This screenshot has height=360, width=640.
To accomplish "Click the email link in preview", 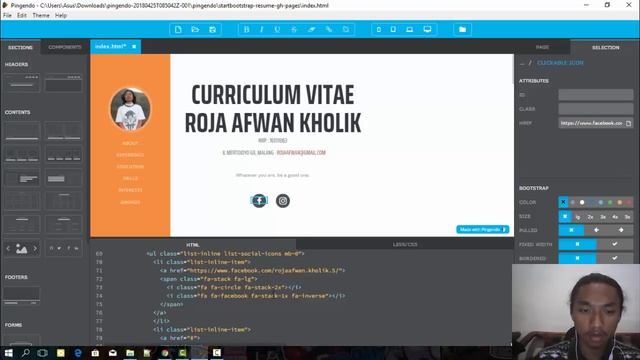I will [x=301, y=153].
